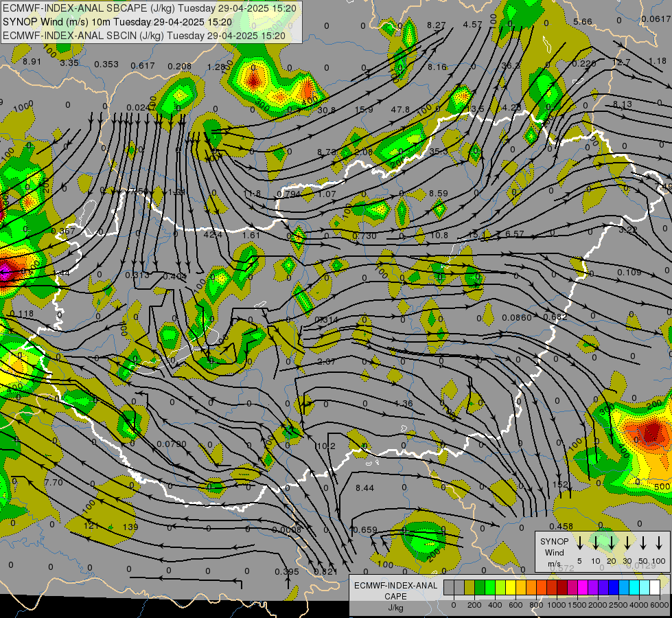Click the SYNOP Wind 10m header line

click(117, 22)
